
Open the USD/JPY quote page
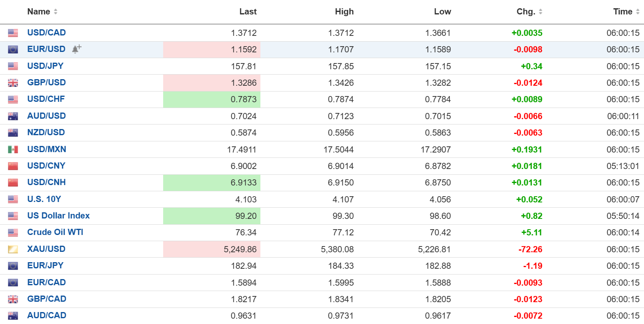click(45, 66)
